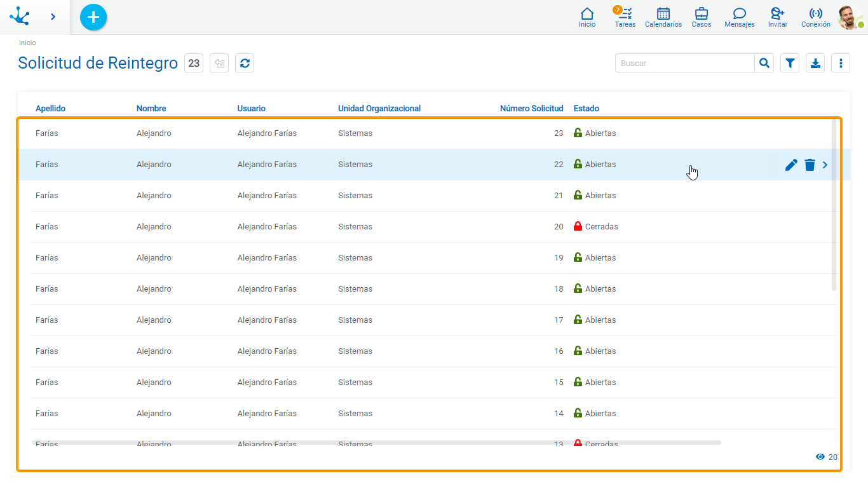The image size is (868, 488).
Task: Open user profile avatar
Action: 850,17
